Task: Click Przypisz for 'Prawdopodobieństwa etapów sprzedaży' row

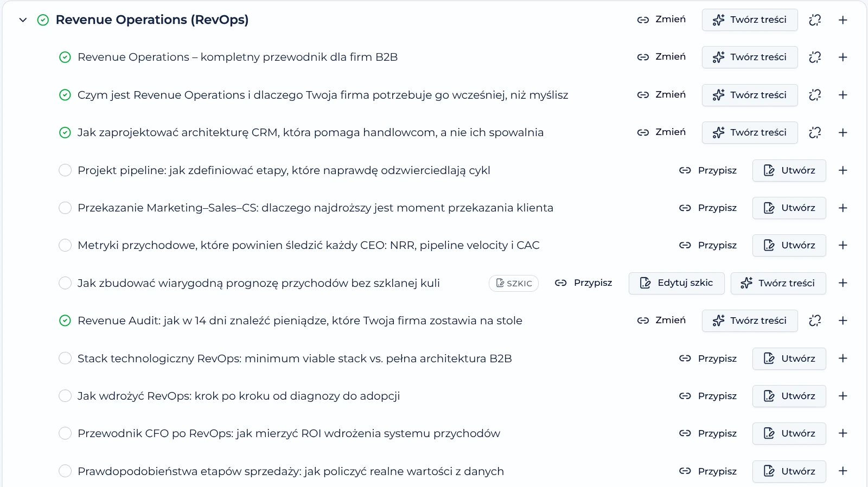Action: (x=708, y=471)
